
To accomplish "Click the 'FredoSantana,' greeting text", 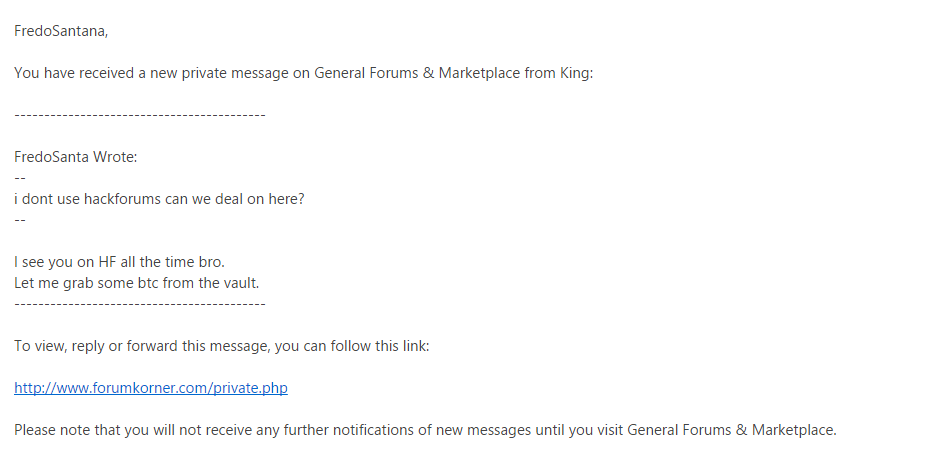I will click(x=61, y=31).
